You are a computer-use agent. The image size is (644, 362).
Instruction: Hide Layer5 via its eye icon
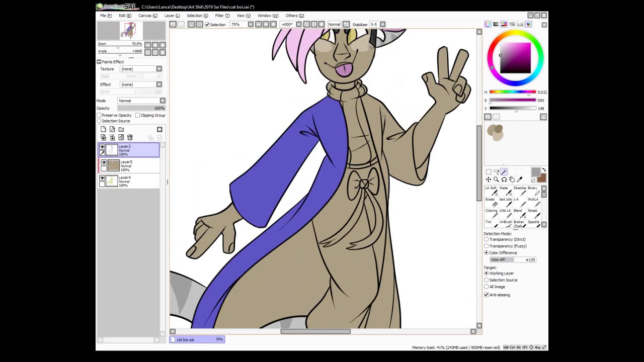tap(104, 162)
